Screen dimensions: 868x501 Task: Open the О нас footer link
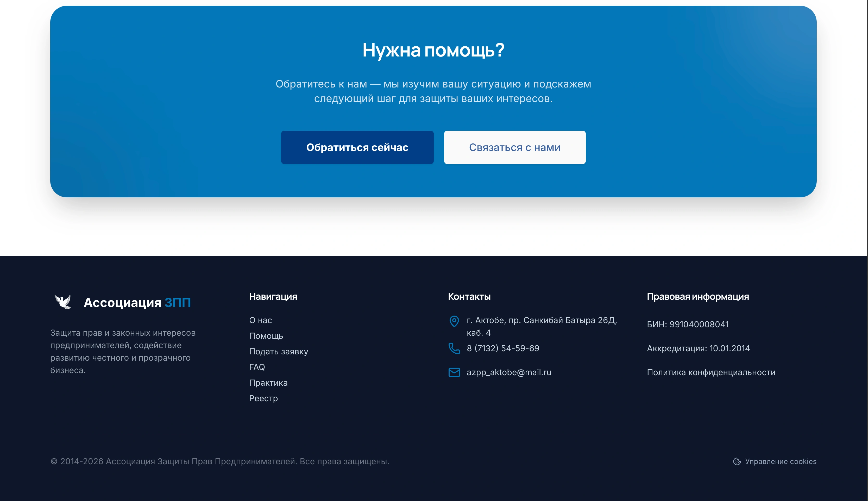click(260, 320)
